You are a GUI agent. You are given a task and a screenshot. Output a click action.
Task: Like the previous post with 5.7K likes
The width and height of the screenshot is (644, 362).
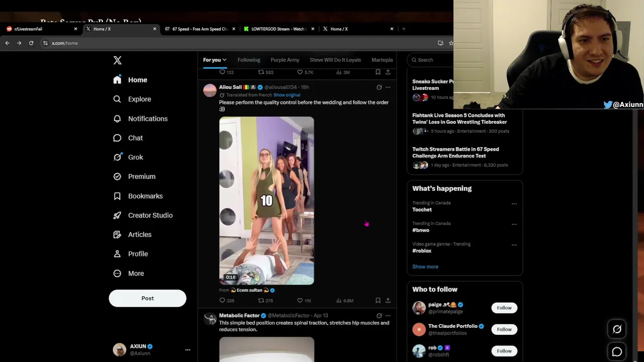(305, 72)
